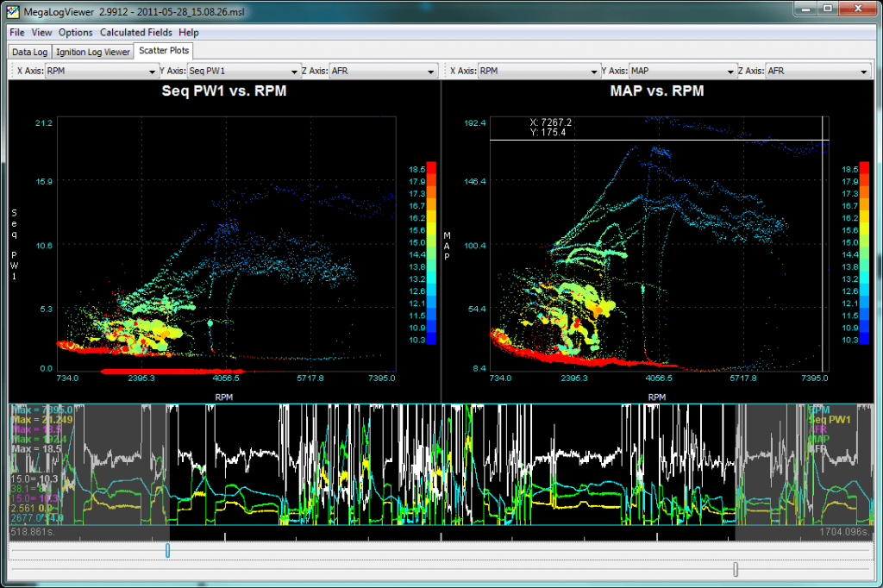The height and width of the screenshot is (588, 883).
Task: Expand right plot Z Axis AFR dropdown
Action: tap(817, 72)
